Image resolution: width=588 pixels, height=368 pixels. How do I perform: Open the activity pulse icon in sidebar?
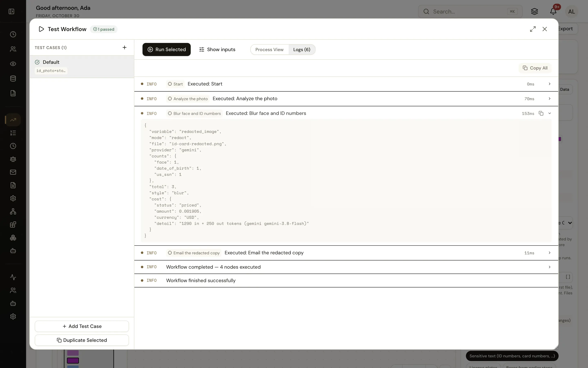(13, 277)
